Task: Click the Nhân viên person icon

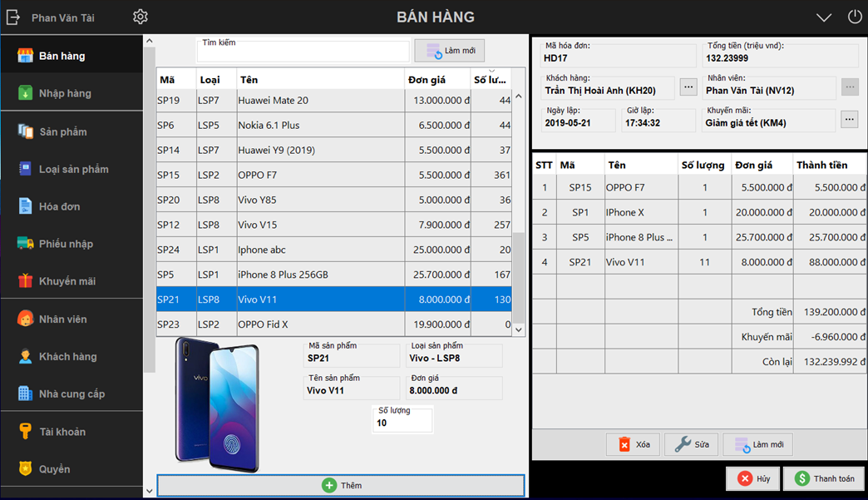Action: [x=25, y=319]
